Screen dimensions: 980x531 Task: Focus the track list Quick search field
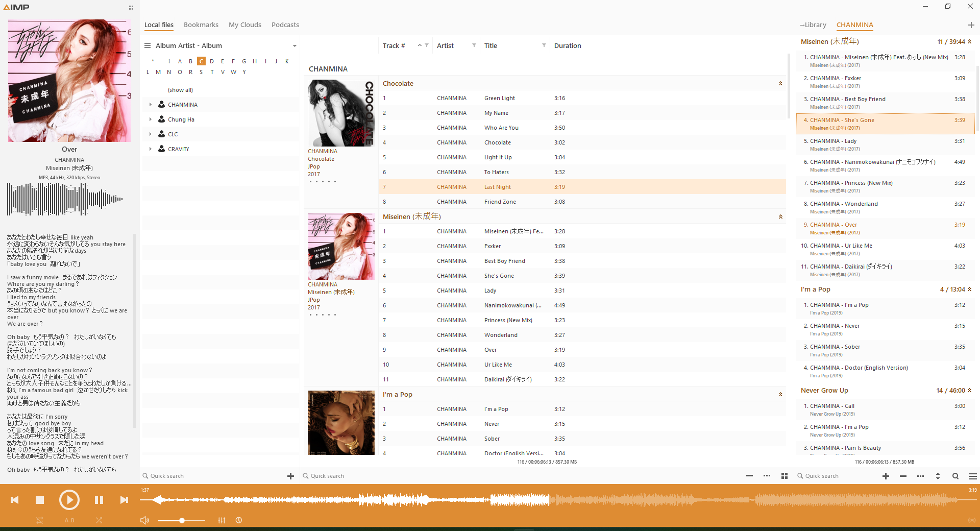[x=521, y=476]
